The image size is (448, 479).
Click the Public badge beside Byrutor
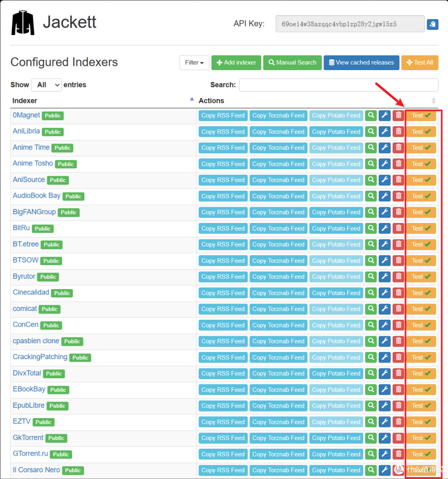tap(48, 277)
